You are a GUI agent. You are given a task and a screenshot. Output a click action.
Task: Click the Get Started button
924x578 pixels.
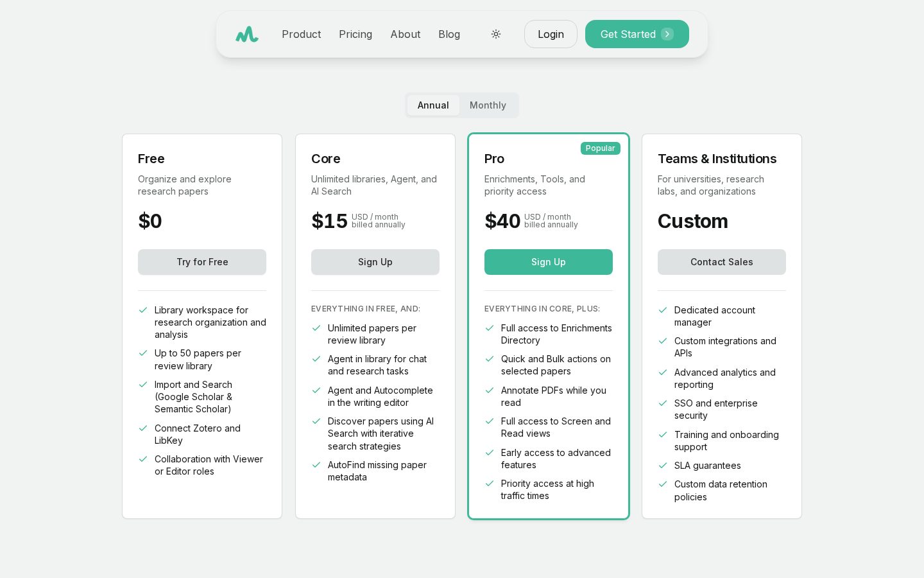pyautogui.click(x=637, y=34)
